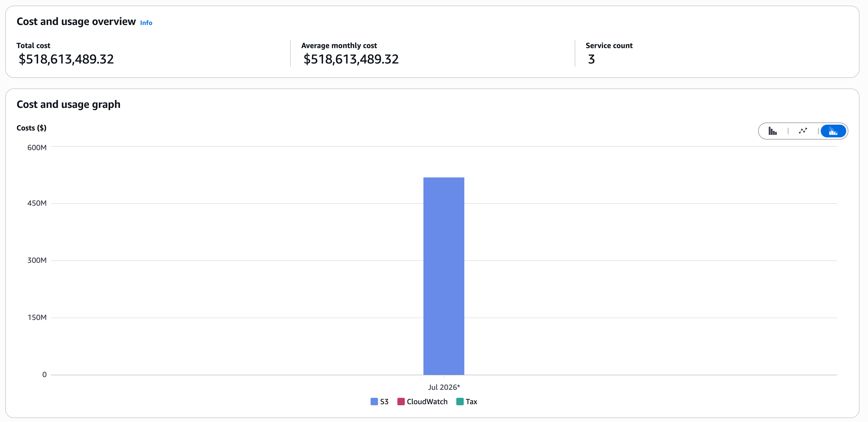Click the green Tax legend color swatch
The image size is (868, 422).
click(x=460, y=402)
